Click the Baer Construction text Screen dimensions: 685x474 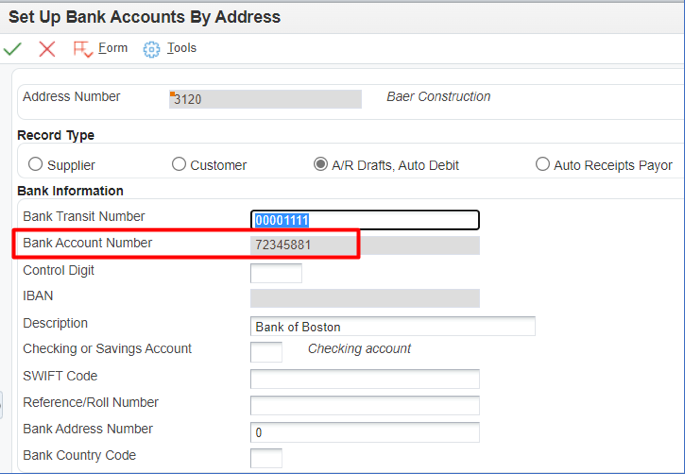point(438,97)
